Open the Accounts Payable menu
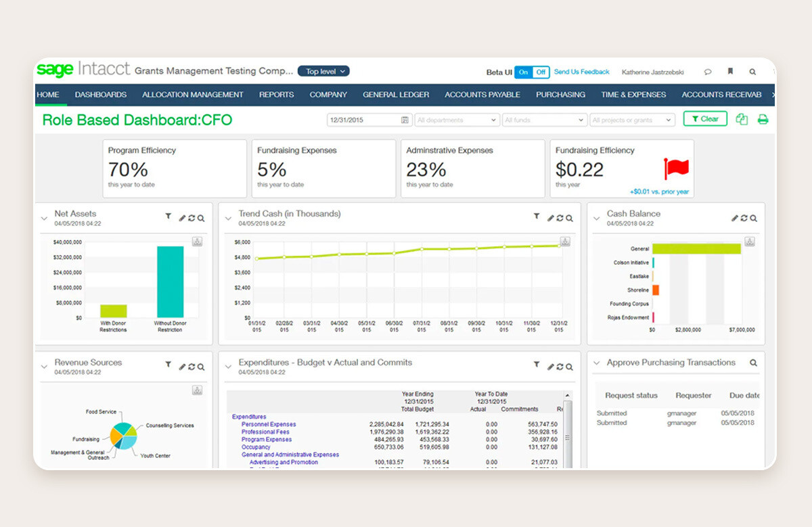This screenshot has height=527, width=812. (x=482, y=95)
